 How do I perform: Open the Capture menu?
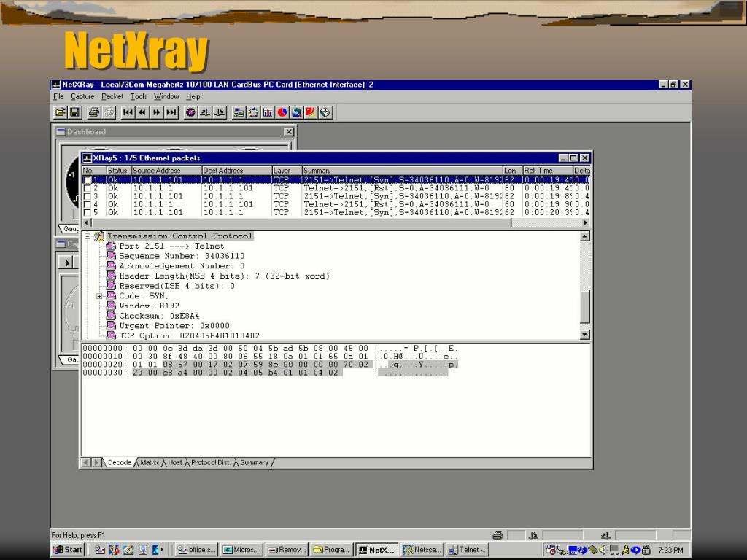(82, 97)
